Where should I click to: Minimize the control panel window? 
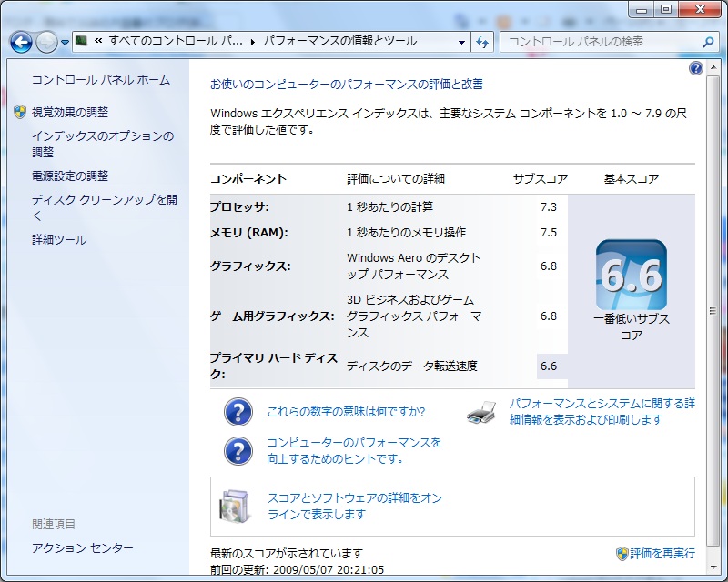642,9
